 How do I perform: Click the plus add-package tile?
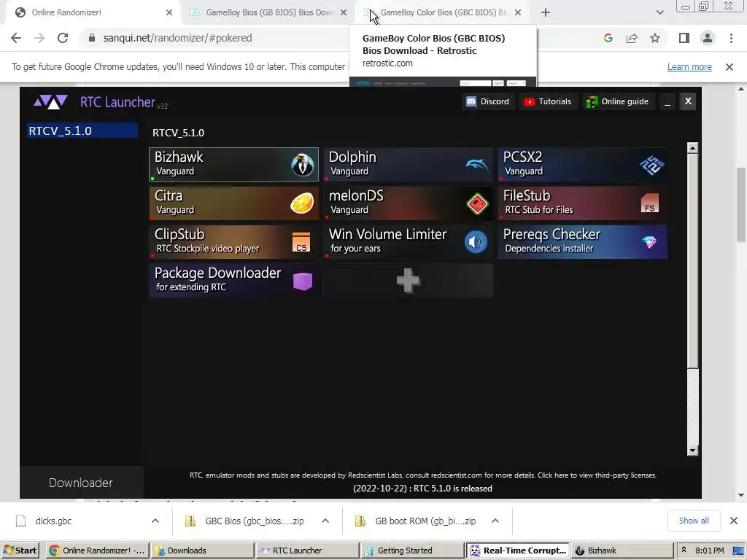tap(408, 281)
